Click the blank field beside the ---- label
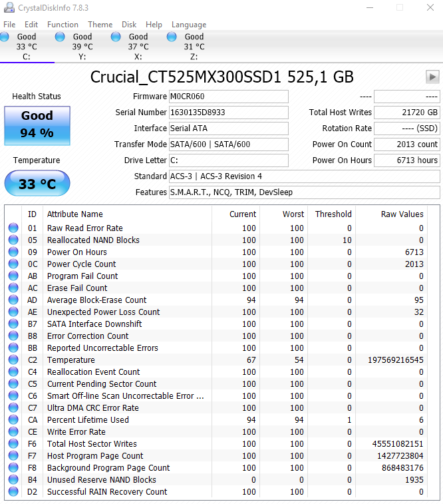443x504 pixels. coord(407,97)
